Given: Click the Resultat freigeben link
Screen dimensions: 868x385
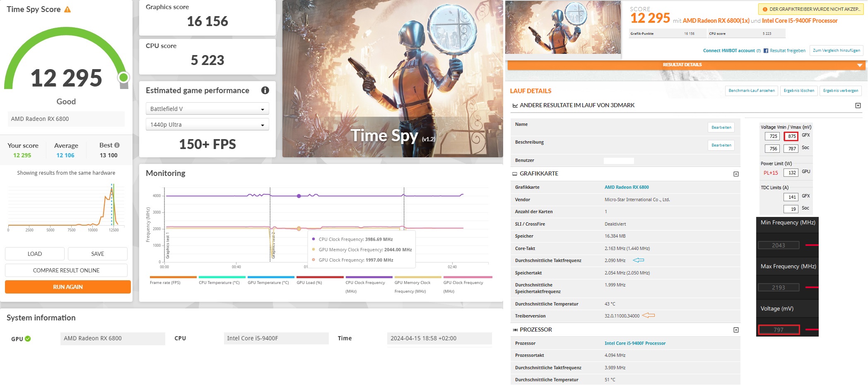Looking at the screenshot, I should pyautogui.click(x=788, y=51).
